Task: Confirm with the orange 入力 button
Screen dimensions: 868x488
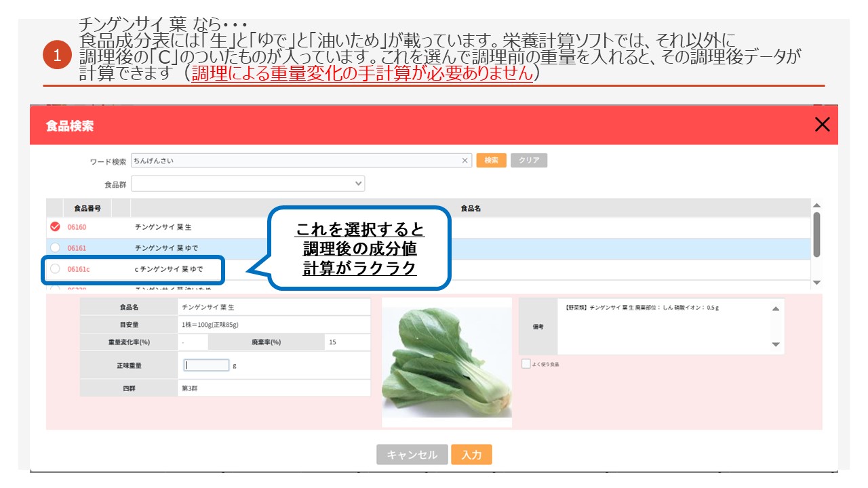Action: [471, 455]
